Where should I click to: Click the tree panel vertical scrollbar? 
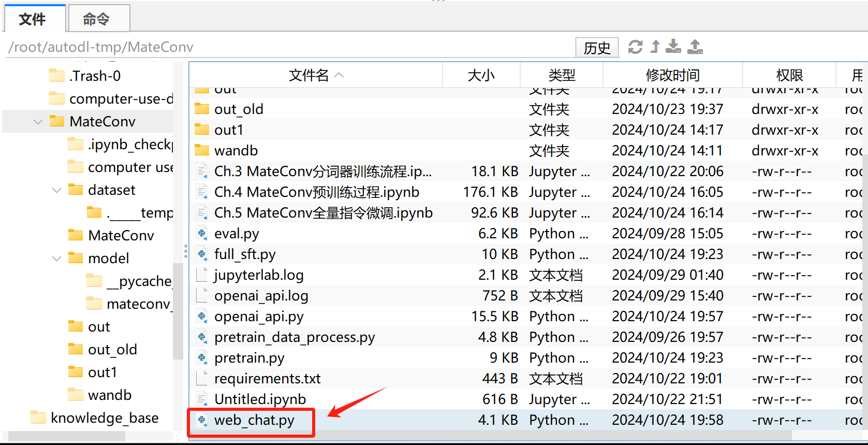tap(178, 311)
